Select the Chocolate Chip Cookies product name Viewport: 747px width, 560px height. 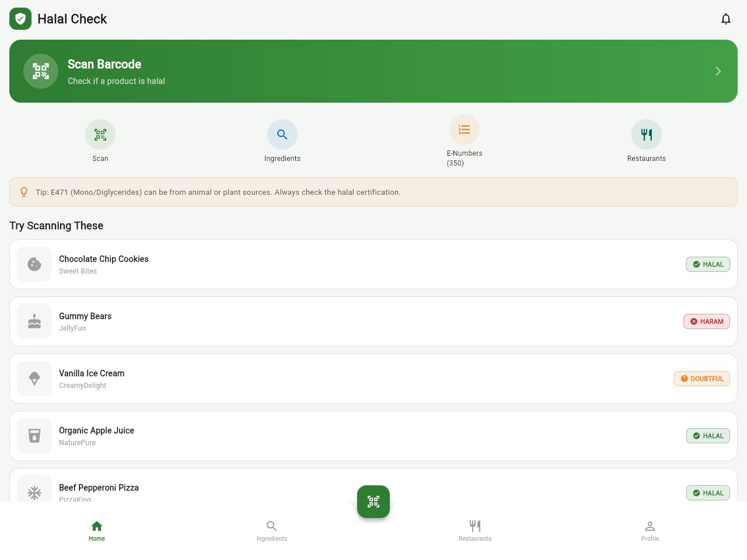(x=104, y=259)
